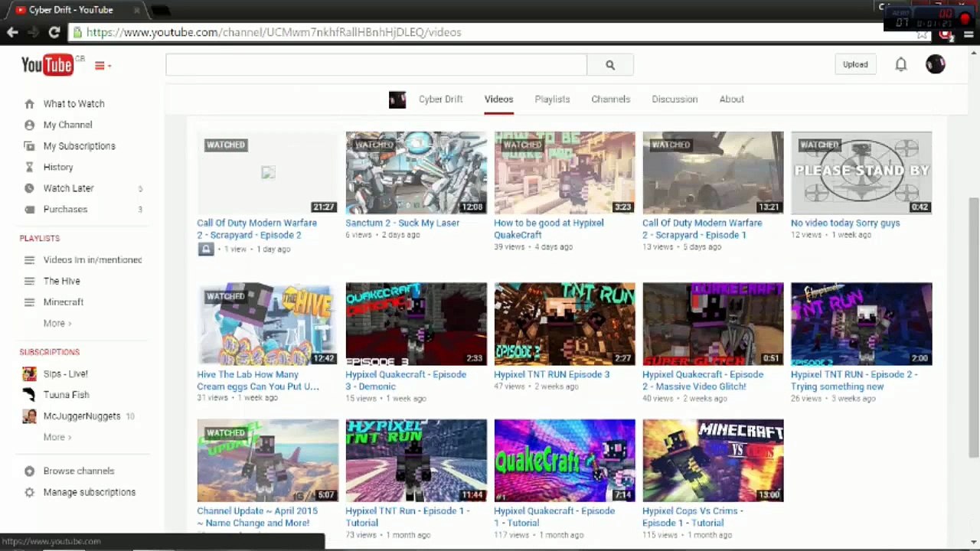
Task: Open the guide menu icon beside logo
Action: point(103,66)
